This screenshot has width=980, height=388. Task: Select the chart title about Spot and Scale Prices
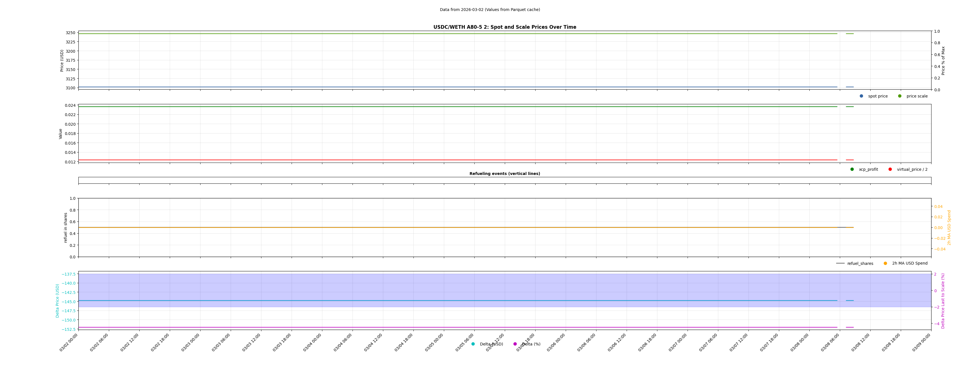pos(505,27)
